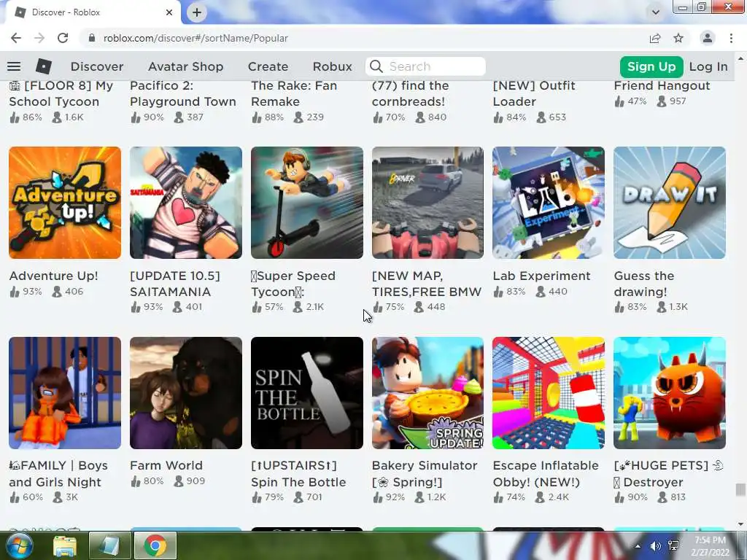Click the Roblox logo icon
This screenshot has height=560, width=747.
tap(43, 66)
